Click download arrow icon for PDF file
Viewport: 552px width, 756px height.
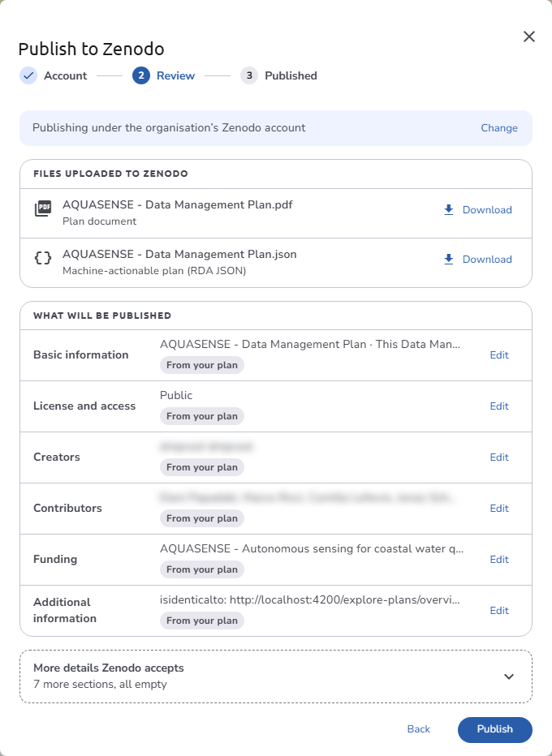click(x=449, y=210)
